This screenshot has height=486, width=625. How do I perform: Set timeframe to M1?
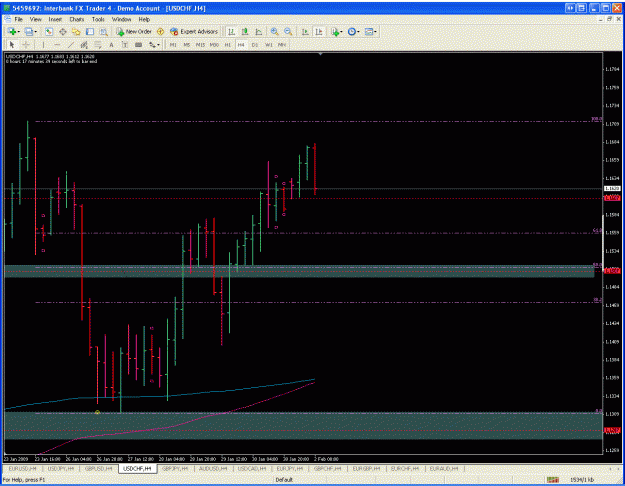pyautogui.click(x=173, y=45)
